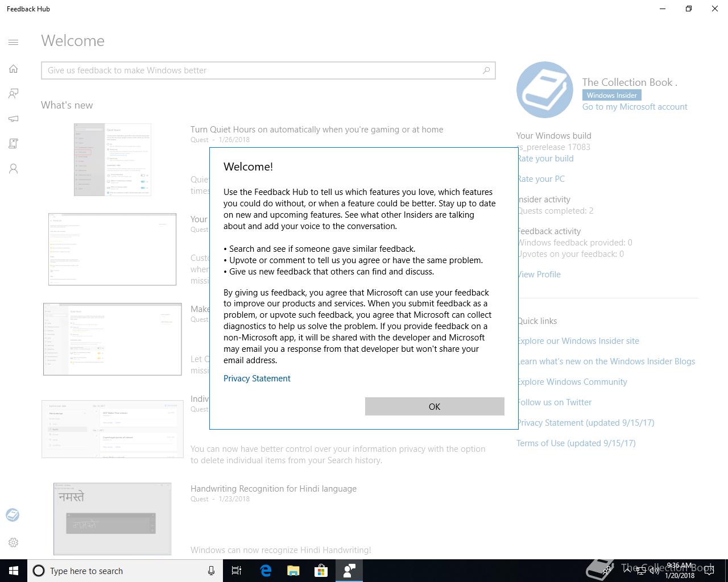728x582 pixels.
Task: Click the 'Windows can now recognize Hindi Handwriting!' text
Action: click(x=281, y=550)
